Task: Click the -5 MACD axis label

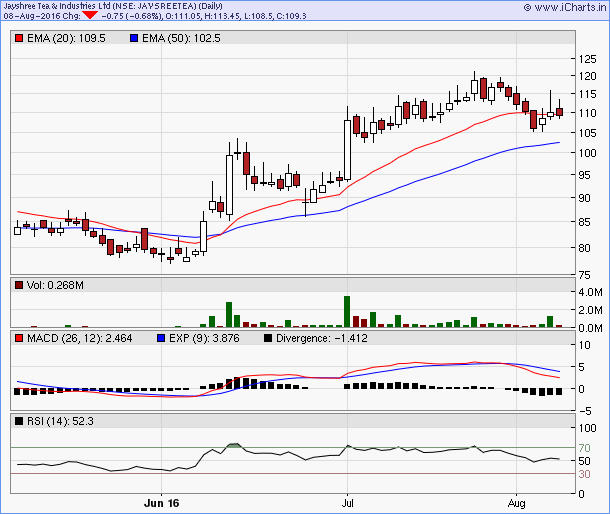Action: pyautogui.click(x=585, y=411)
